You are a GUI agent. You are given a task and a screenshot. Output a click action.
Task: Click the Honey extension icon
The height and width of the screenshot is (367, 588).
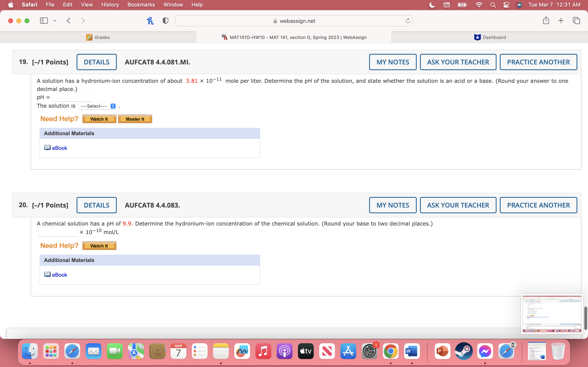click(x=150, y=21)
